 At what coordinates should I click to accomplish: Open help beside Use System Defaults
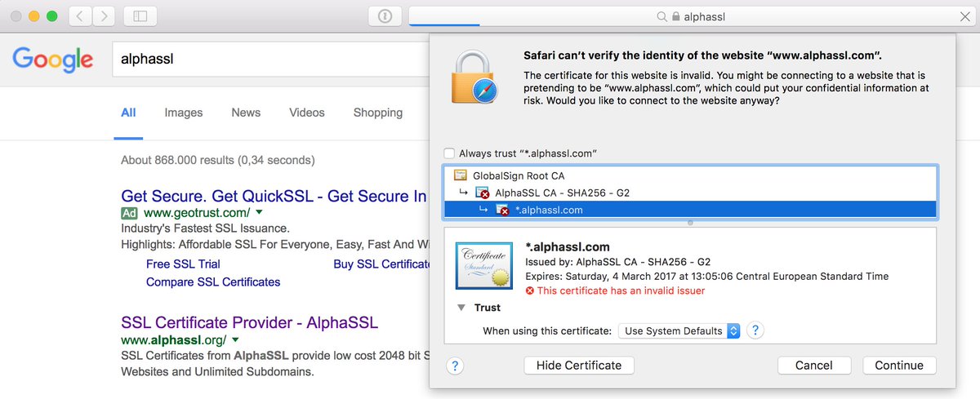[x=756, y=330]
